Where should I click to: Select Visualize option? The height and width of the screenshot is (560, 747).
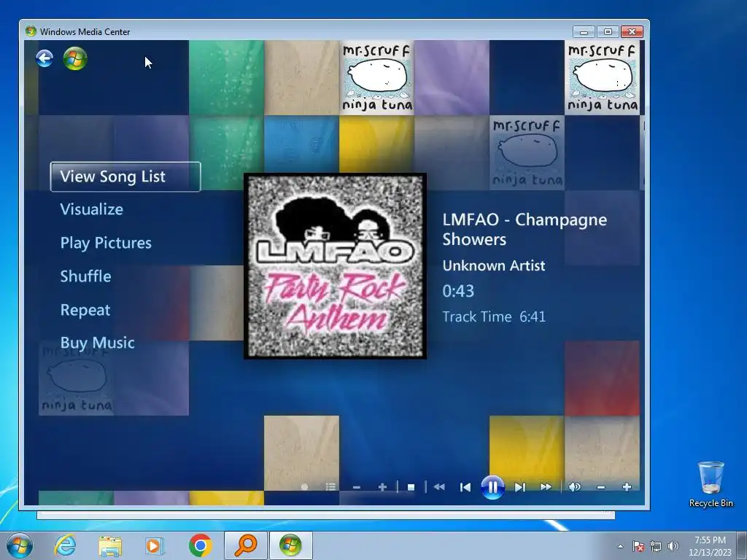tap(91, 209)
